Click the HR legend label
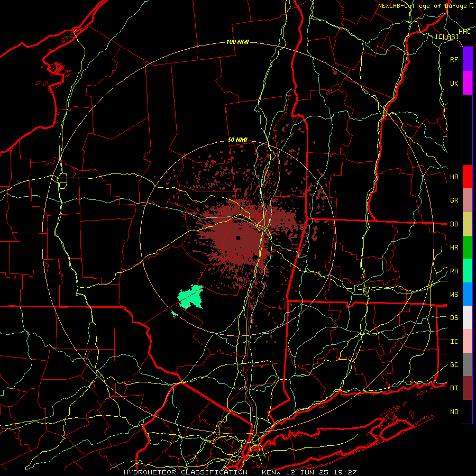Image resolution: width=476 pixels, height=476 pixels. pos(454,248)
